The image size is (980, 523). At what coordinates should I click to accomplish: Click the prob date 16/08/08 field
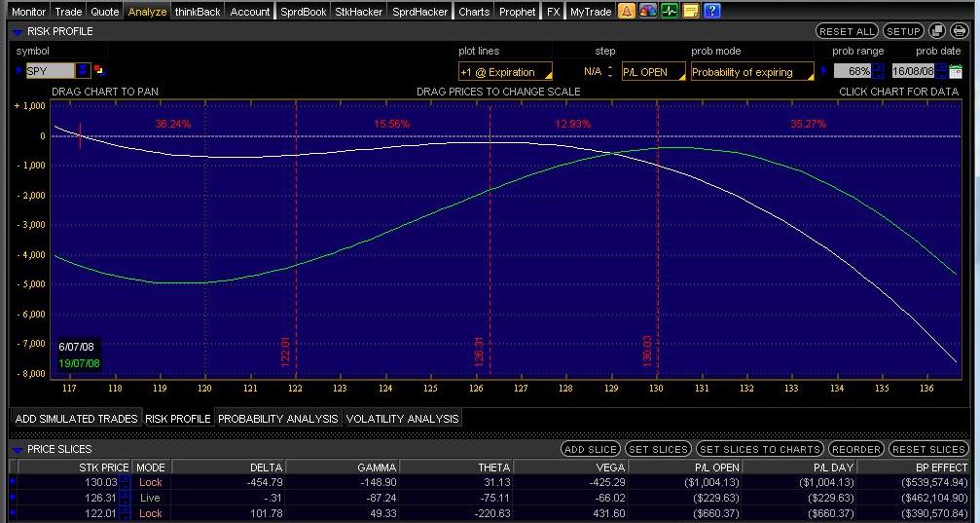tap(913, 71)
